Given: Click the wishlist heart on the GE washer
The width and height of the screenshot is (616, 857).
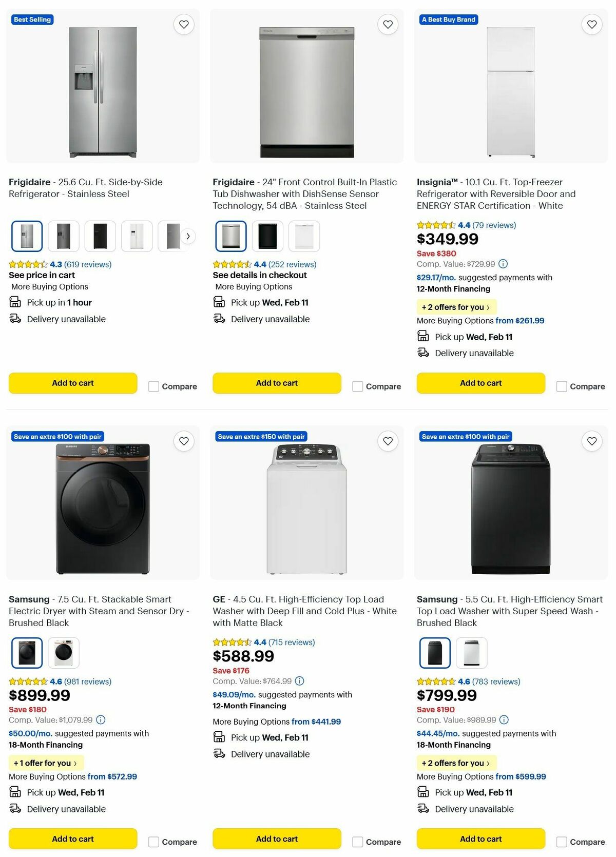Looking at the screenshot, I should (388, 441).
